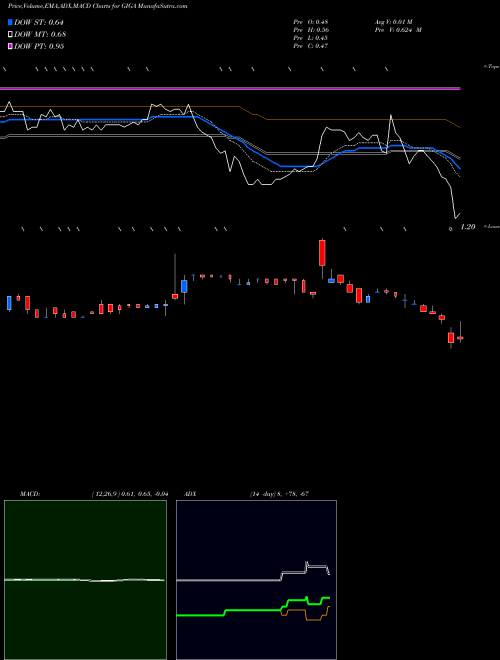500x660 pixels.
Task: Click the 'Pre L: 0.45' low value
Action: 311,38
